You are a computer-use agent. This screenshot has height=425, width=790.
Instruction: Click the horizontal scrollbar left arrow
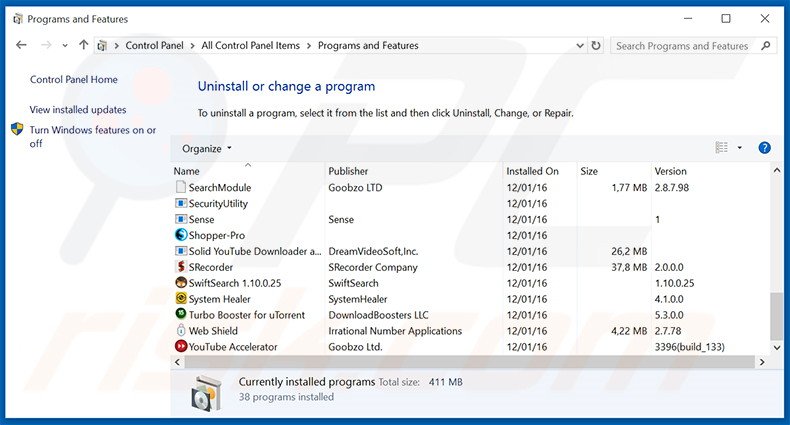tap(177, 362)
